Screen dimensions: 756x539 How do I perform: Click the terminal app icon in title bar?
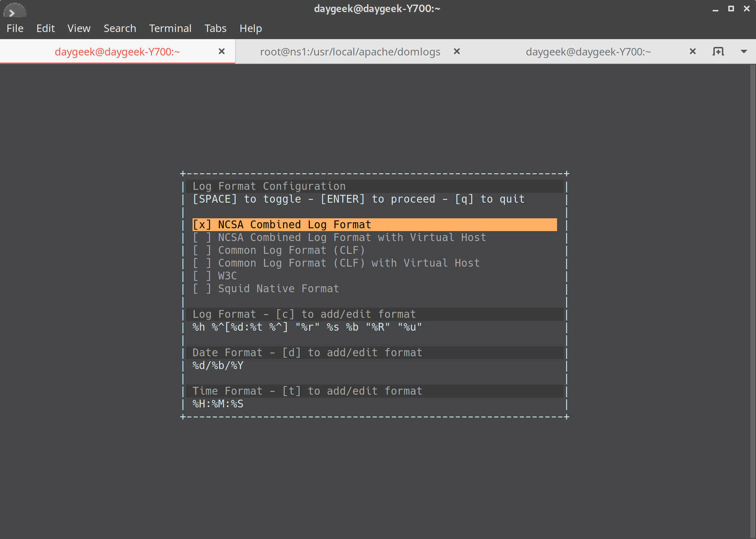pyautogui.click(x=14, y=10)
